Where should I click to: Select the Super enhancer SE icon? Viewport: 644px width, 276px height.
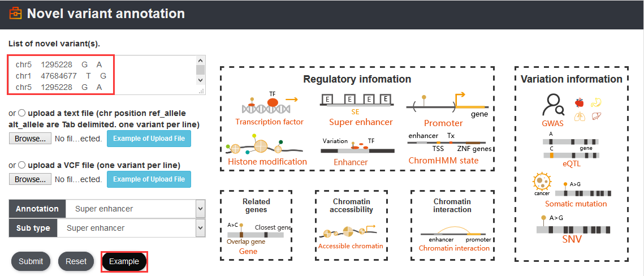pos(357,101)
